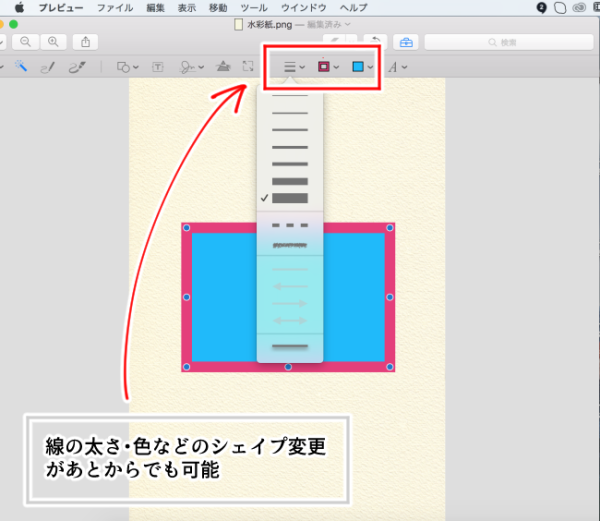600x521 pixels.
Task: Choose the sketchy rough line style
Action: point(290,245)
